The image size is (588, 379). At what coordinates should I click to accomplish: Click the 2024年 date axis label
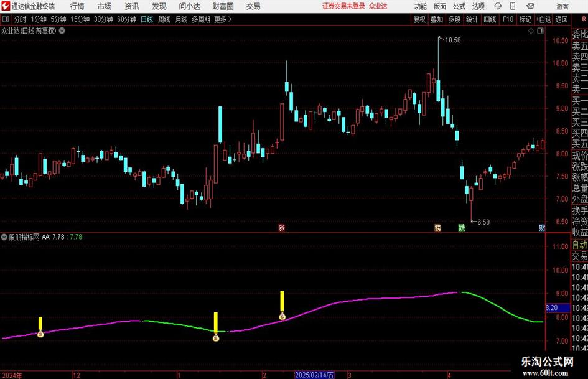(x=12, y=375)
